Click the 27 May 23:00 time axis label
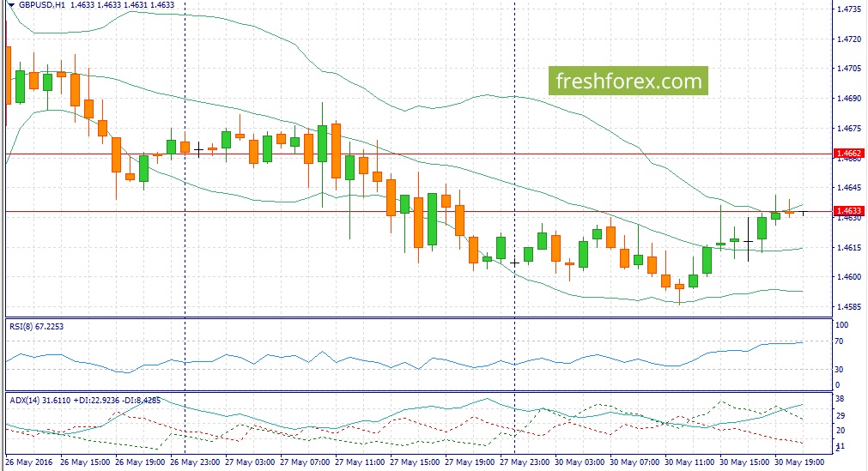 coord(525,462)
